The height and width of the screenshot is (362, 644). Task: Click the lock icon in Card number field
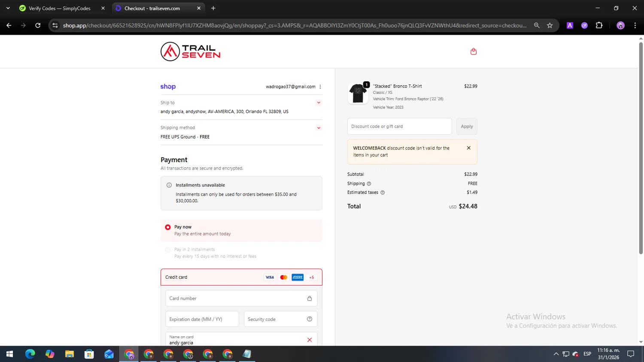(x=310, y=299)
